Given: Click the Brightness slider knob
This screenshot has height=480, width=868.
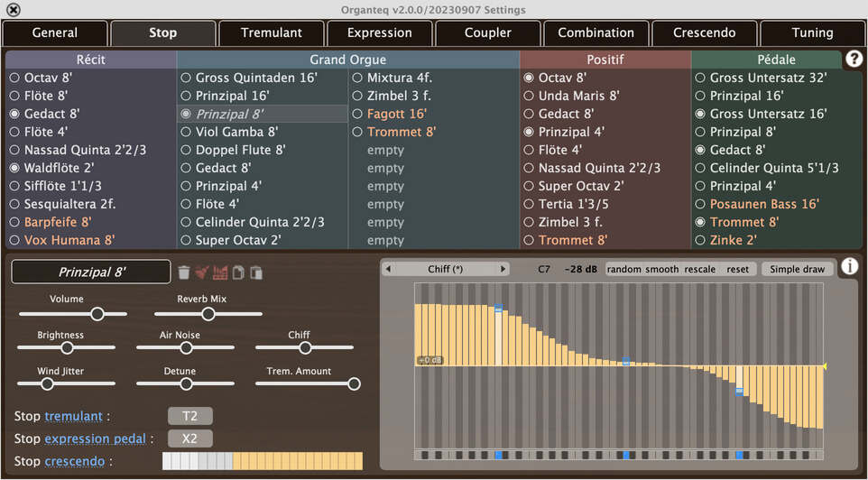Looking at the screenshot, I should point(67,347).
